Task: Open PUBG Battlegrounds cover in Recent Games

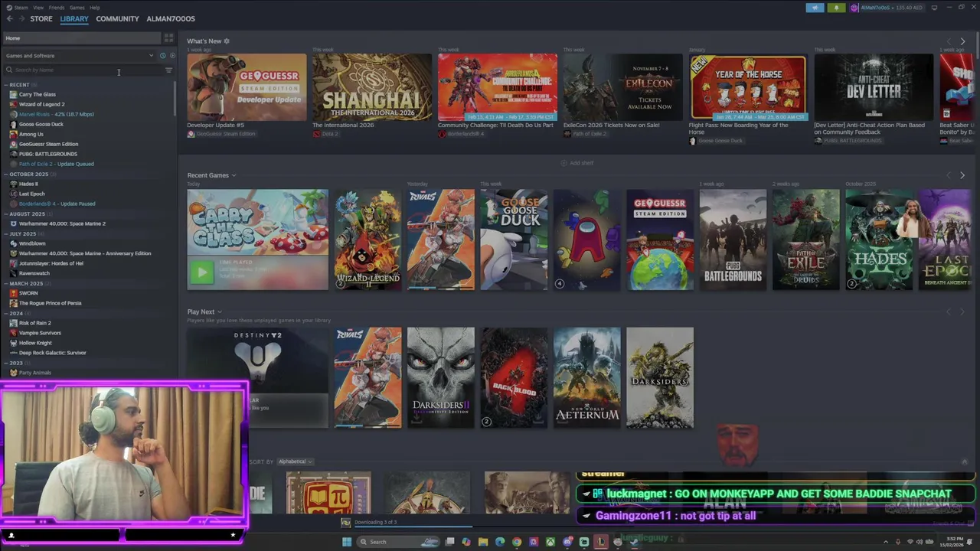Action: click(733, 240)
